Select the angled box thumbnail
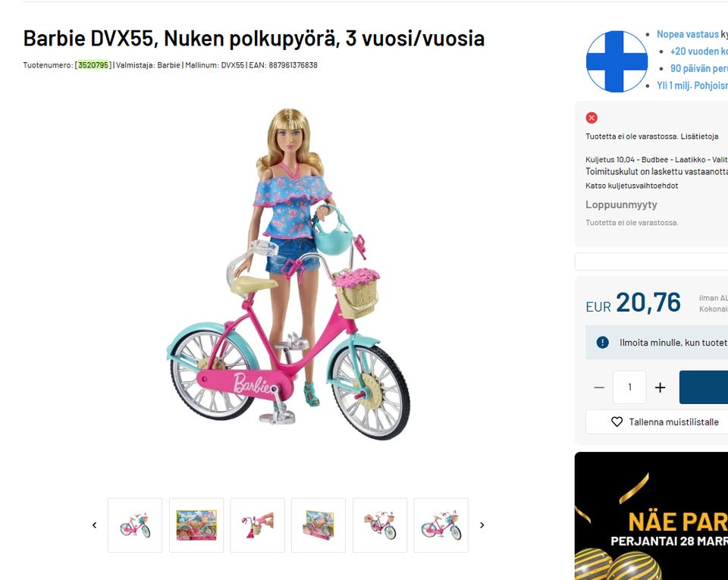This screenshot has height=580, width=728. pyautogui.click(x=318, y=525)
